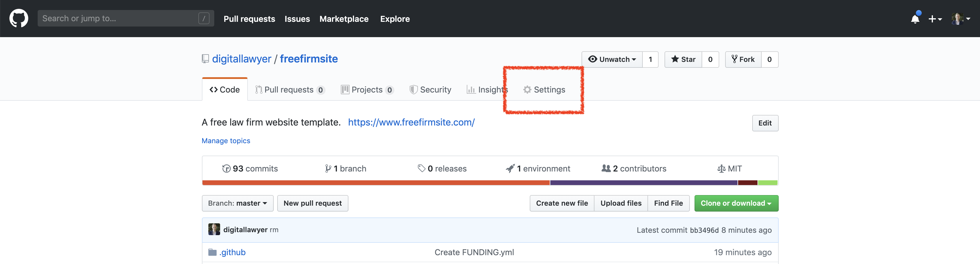Open digitallawyer commit author name
Viewport: 980px width, 264px height.
(245, 230)
